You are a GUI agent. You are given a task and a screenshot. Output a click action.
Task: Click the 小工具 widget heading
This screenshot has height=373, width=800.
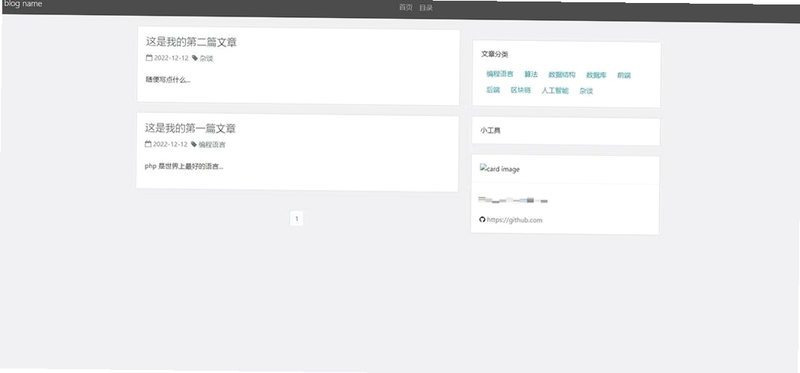pos(490,130)
